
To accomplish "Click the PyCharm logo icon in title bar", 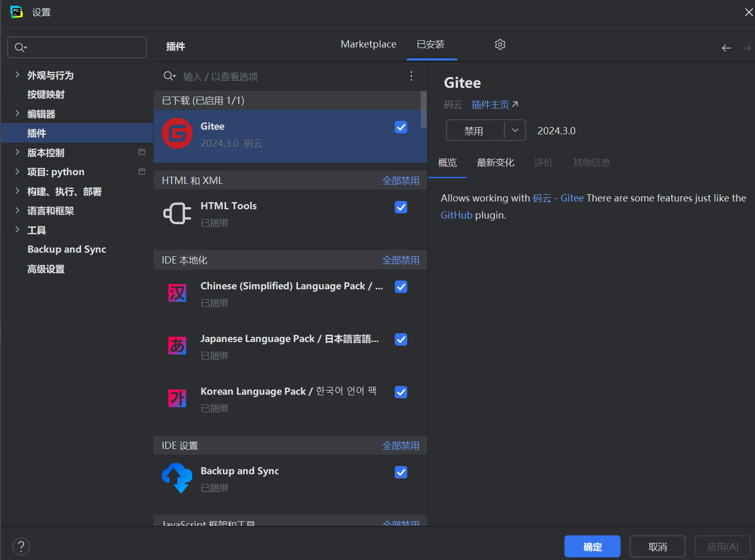I will [x=17, y=12].
